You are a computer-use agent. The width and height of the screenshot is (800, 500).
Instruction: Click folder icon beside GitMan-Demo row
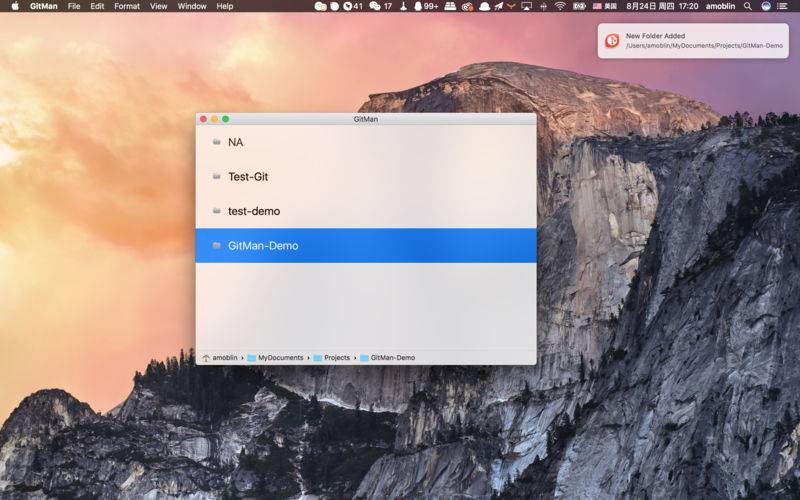pyautogui.click(x=216, y=245)
